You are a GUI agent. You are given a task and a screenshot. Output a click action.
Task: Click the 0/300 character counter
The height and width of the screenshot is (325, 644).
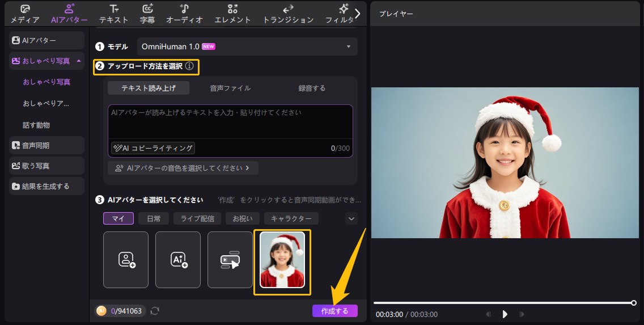coord(341,149)
